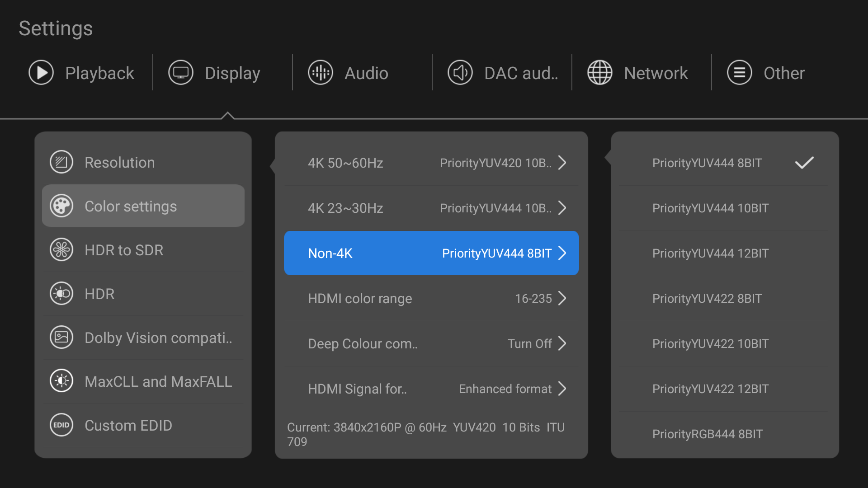
Task: Click the DAC audio speaker icon
Action: (x=460, y=73)
